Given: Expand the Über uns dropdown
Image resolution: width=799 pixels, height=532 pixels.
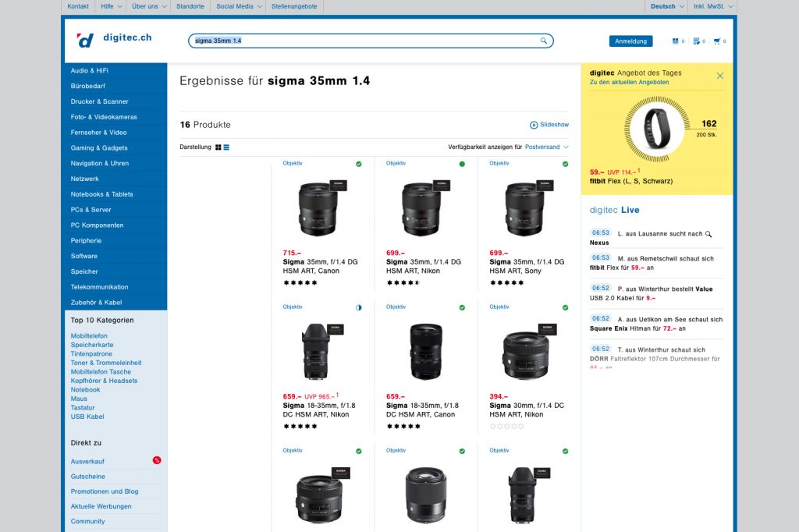Looking at the screenshot, I should coord(149,6).
